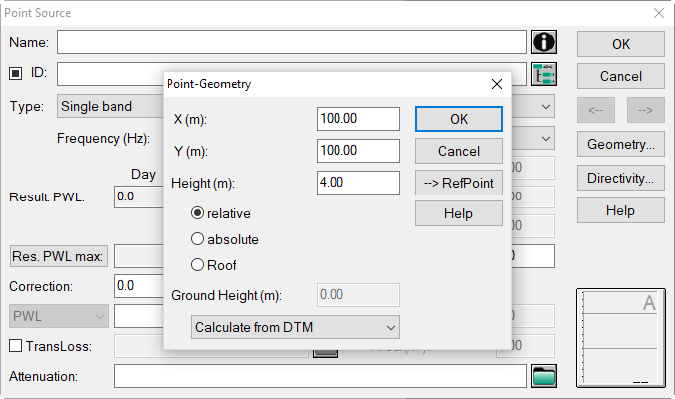The width and height of the screenshot is (675, 399).
Task: Click the Ground Height (m) field
Action: tap(358, 295)
